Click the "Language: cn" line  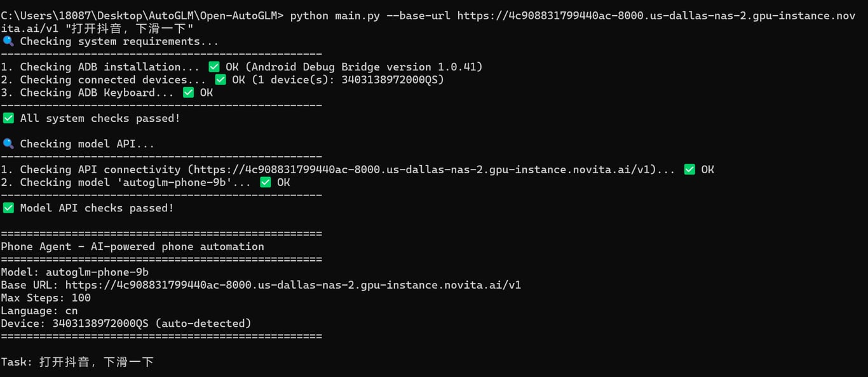point(39,311)
